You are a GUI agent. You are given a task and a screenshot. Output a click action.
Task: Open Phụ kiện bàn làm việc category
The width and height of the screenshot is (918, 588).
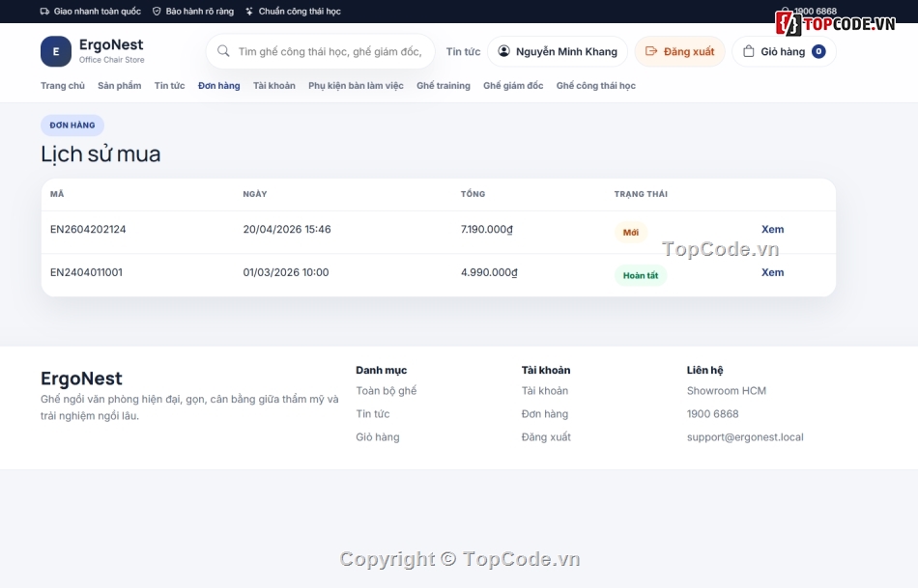356,85
